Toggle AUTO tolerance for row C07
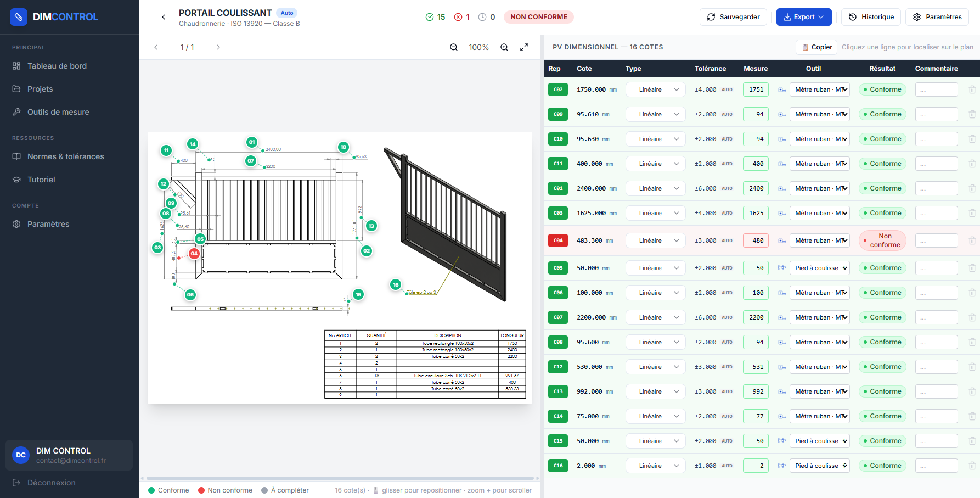 tap(727, 317)
